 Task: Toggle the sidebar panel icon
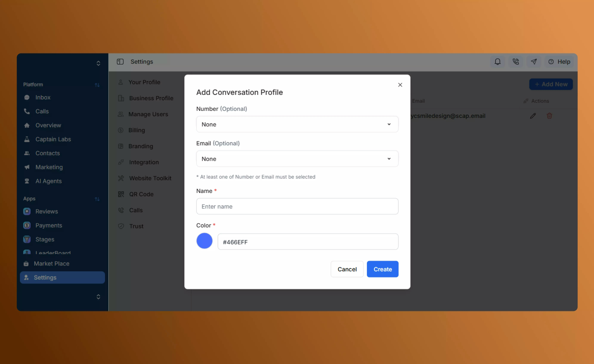click(120, 62)
